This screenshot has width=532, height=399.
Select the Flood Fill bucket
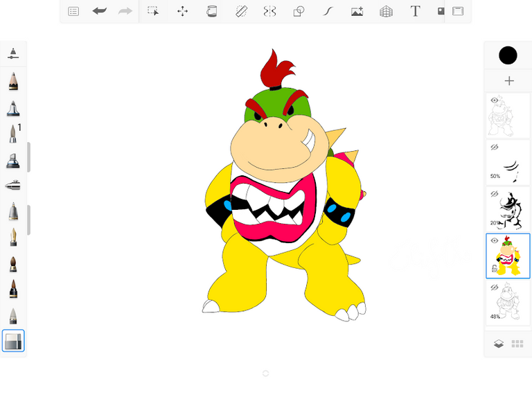coord(212,11)
